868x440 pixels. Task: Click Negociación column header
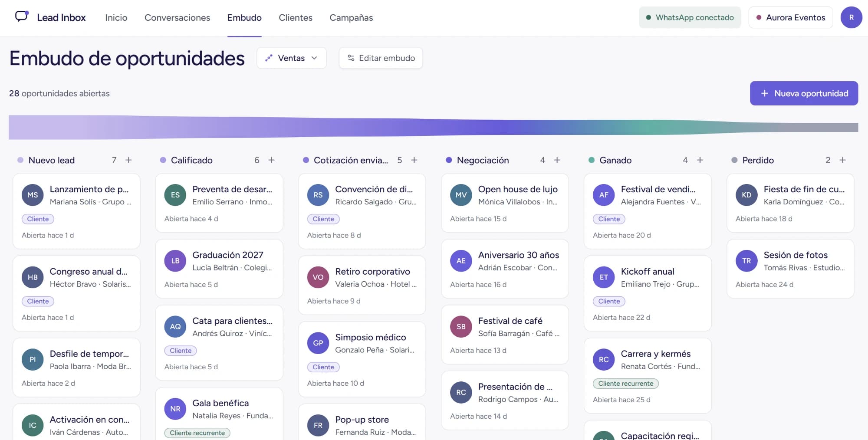click(x=483, y=160)
